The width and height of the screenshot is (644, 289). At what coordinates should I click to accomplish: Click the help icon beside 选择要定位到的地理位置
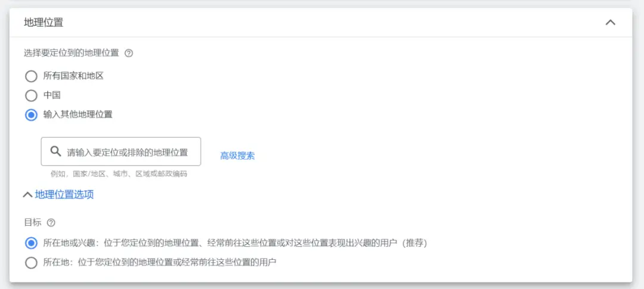pos(129,53)
